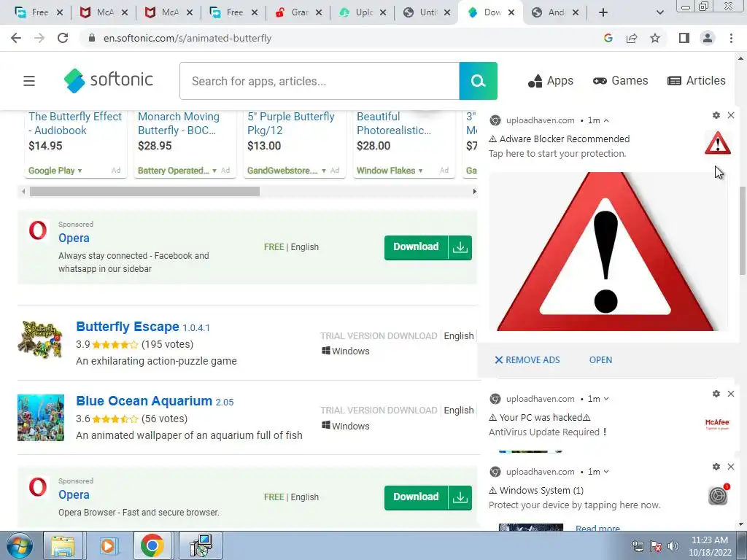Screen dimensions: 747x560
Task: Click Blue Ocean Aquarium thumbnail
Action: (x=41, y=418)
